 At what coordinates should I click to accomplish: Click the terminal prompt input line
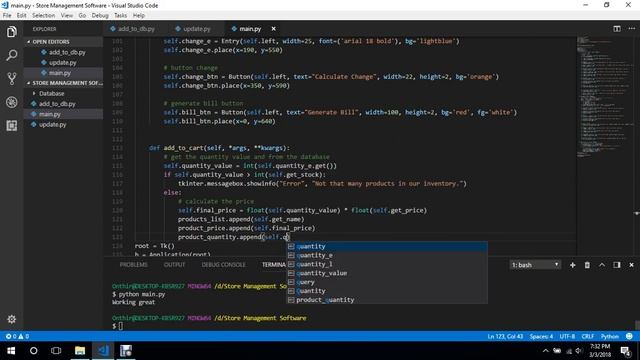pos(120,326)
